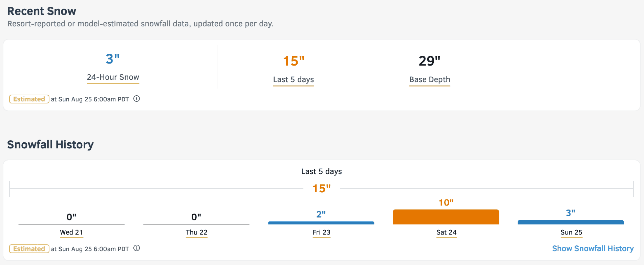Select the orange Sat 24 snowfall bar
Image resolution: width=644 pixels, height=265 pixels.
point(446,217)
